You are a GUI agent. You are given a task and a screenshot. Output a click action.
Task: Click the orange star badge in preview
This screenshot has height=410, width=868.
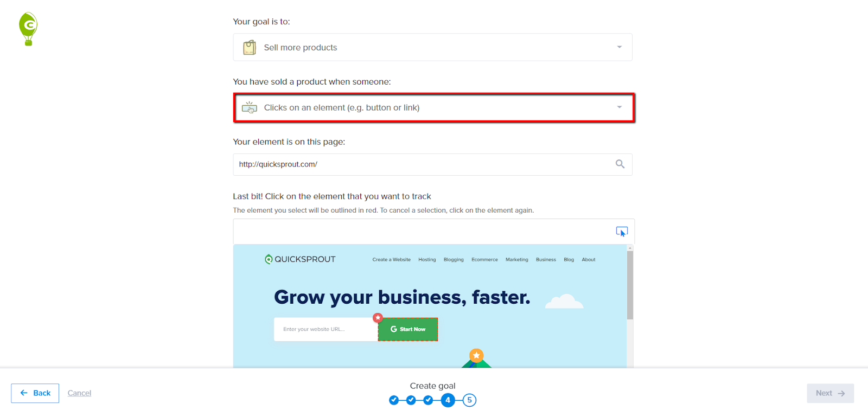point(476,355)
